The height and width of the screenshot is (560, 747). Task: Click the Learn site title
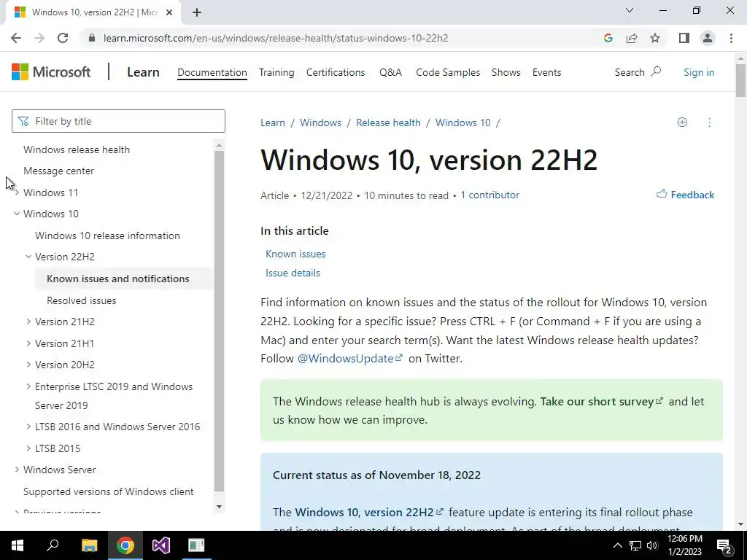tap(143, 72)
